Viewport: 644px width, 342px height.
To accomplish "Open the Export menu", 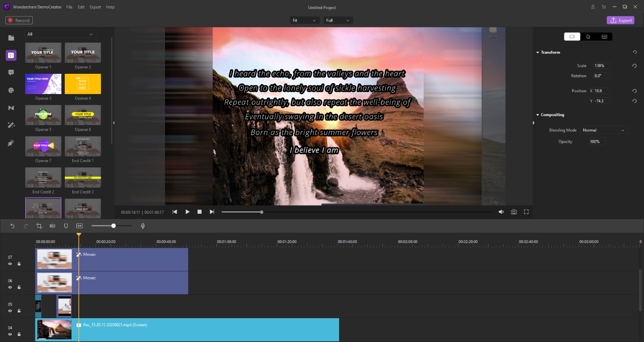I will click(x=95, y=7).
